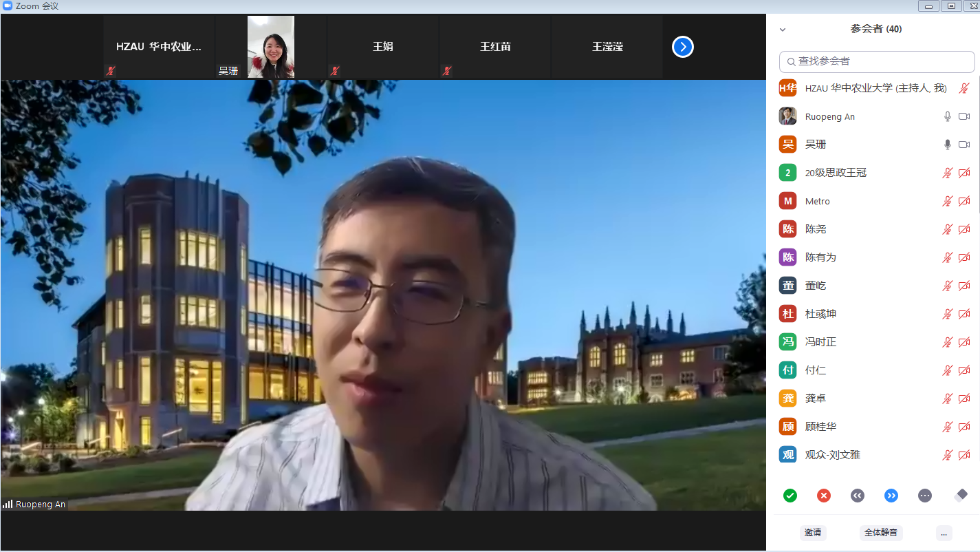
Task: Click the red X 'no' reaction icon
Action: pos(824,496)
